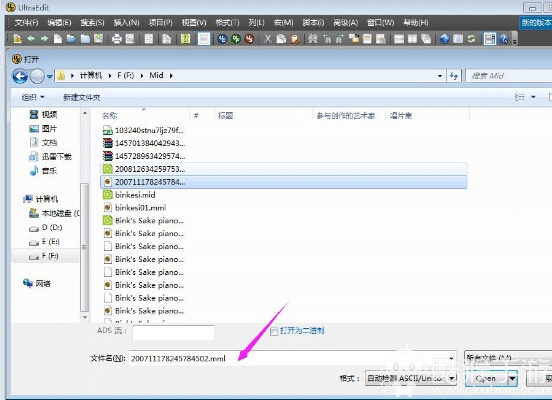The image size is (552, 400).
Task: Open the 文件(F) menu
Action: coord(26,23)
